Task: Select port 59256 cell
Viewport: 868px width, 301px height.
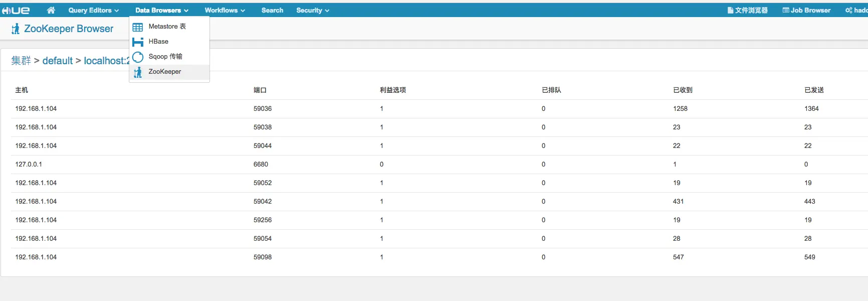Action: click(263, 220)
